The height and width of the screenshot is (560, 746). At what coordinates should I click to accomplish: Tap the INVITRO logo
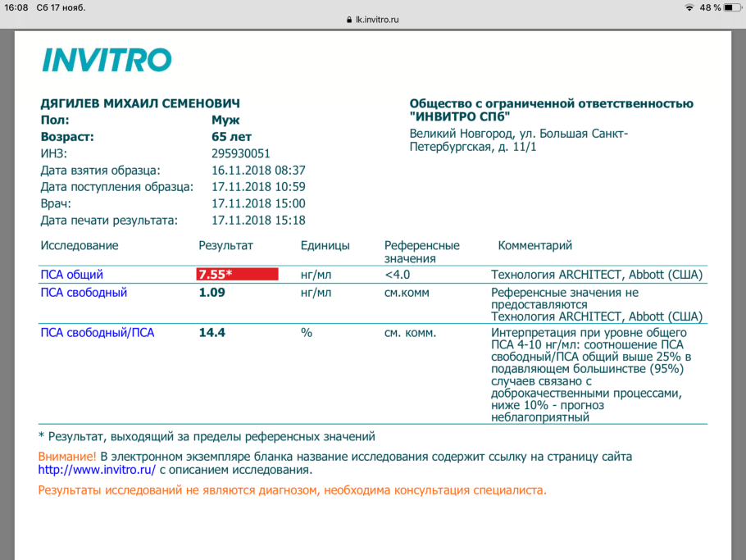coord(107,60)
